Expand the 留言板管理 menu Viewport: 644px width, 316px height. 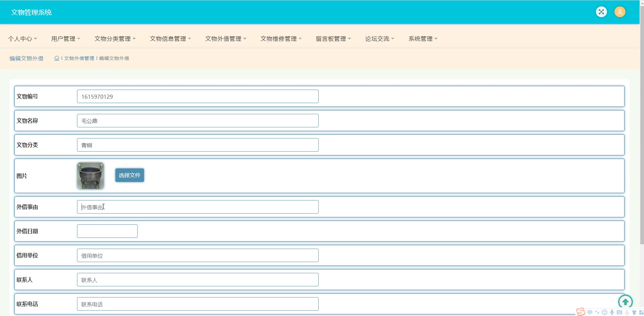(x=333, y=39)
